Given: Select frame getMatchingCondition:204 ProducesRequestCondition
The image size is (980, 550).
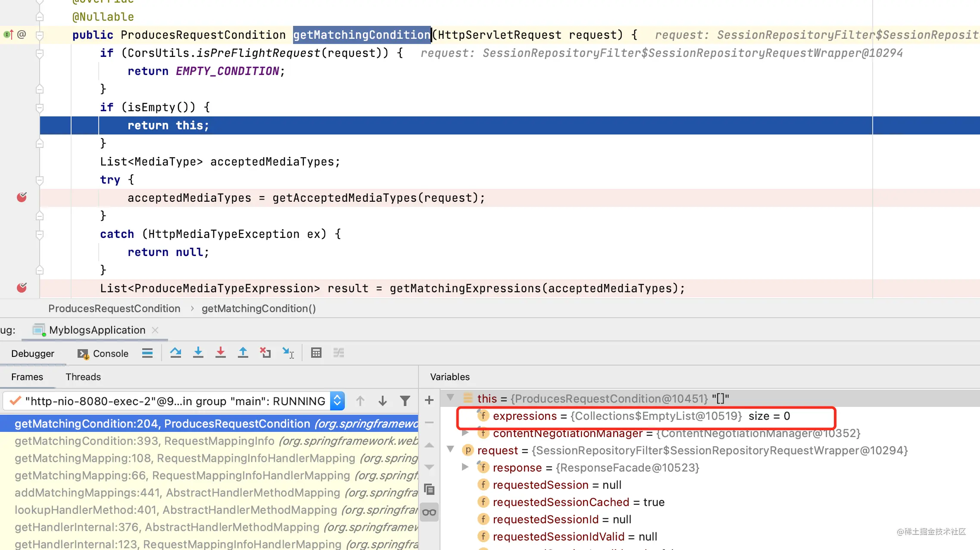Looking at the screenshot, I should [209, 424].
